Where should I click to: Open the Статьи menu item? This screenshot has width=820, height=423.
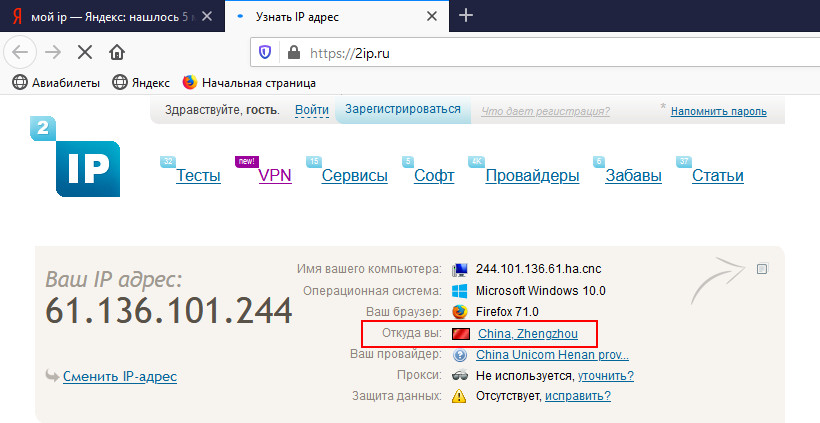pyautogui.click(x=718, y=175)
